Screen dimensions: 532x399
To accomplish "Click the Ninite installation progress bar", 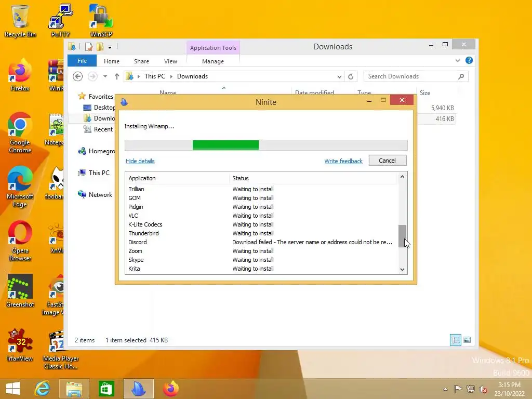I will (266, 145).
